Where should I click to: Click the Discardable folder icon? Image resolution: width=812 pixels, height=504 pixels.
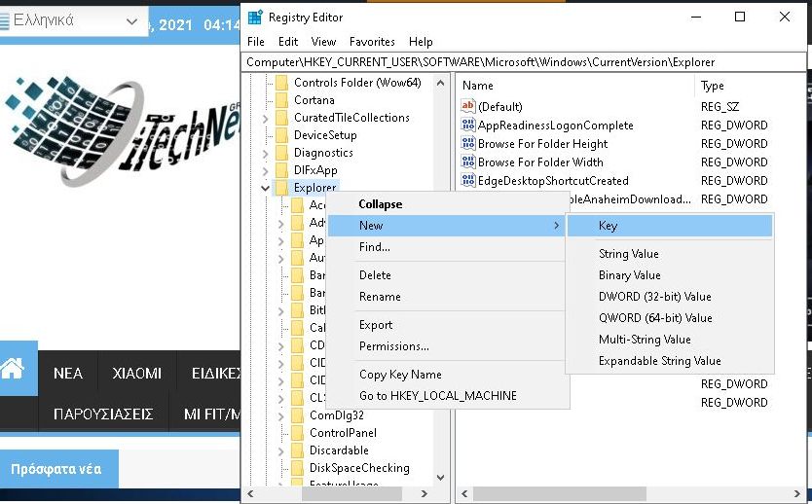tap(297, 450)
